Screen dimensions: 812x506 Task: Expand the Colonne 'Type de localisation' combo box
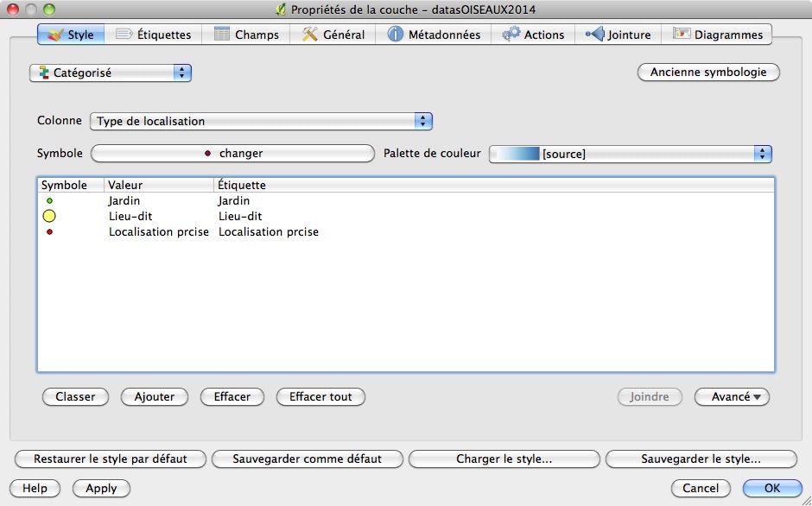click(261, 121)
